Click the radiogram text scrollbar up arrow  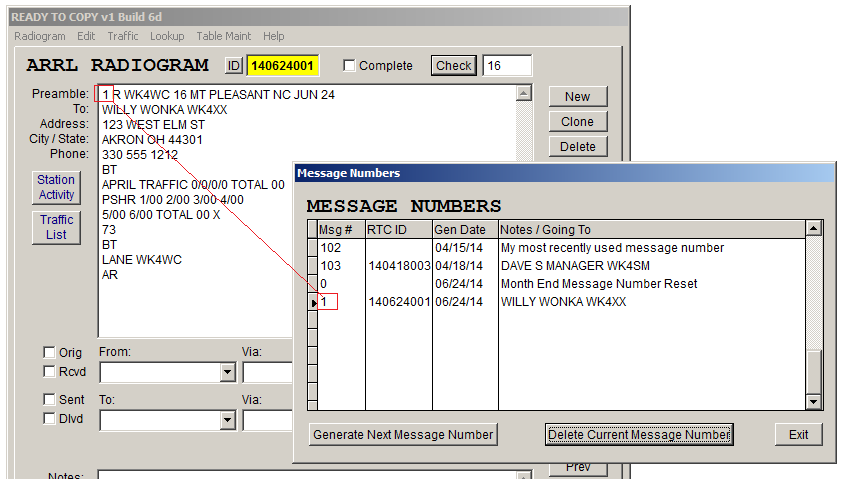point(523,93)
